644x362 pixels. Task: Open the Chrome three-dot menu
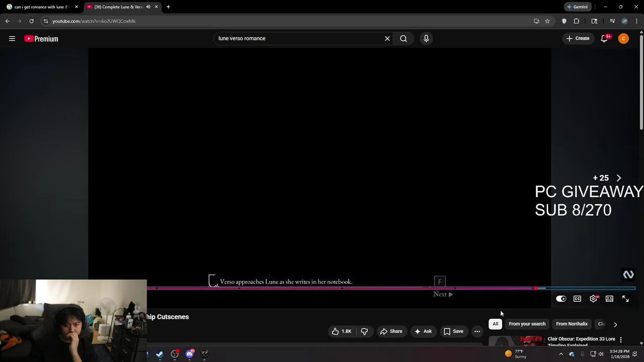click(x=636, y=21)
